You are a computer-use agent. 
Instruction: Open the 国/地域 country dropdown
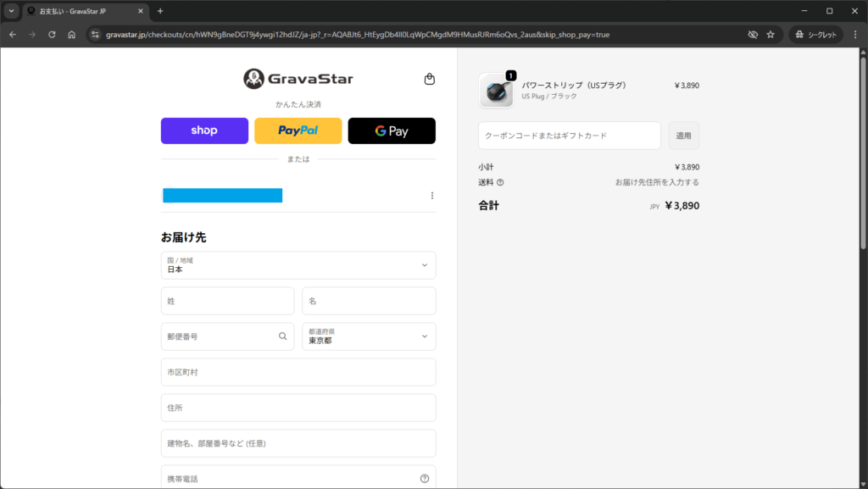(x=298, y=265)
